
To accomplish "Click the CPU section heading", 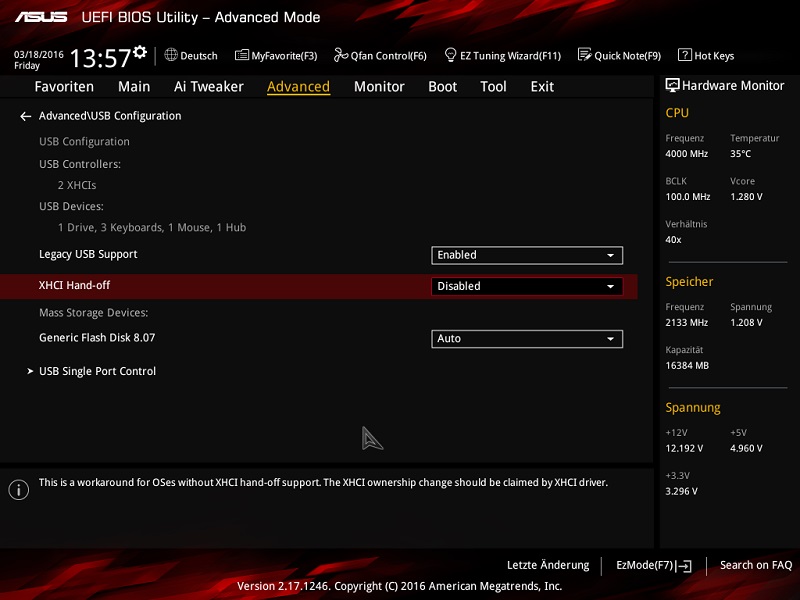I will (x=677, y=113).
